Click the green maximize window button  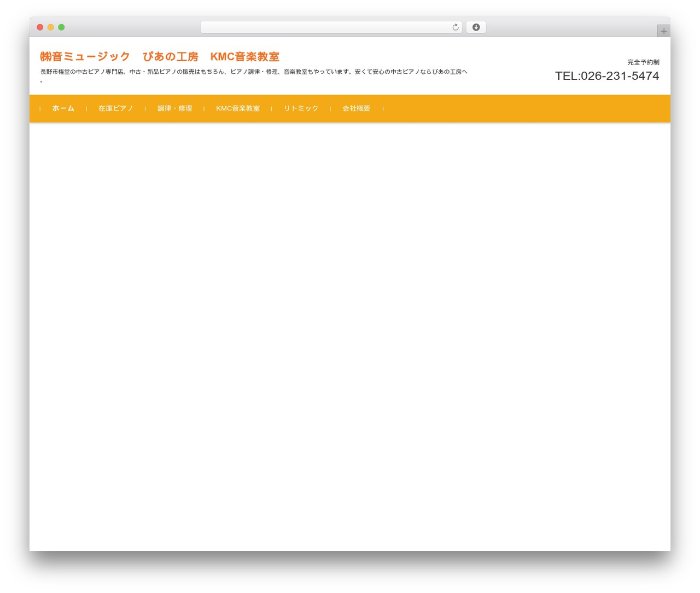61,27
